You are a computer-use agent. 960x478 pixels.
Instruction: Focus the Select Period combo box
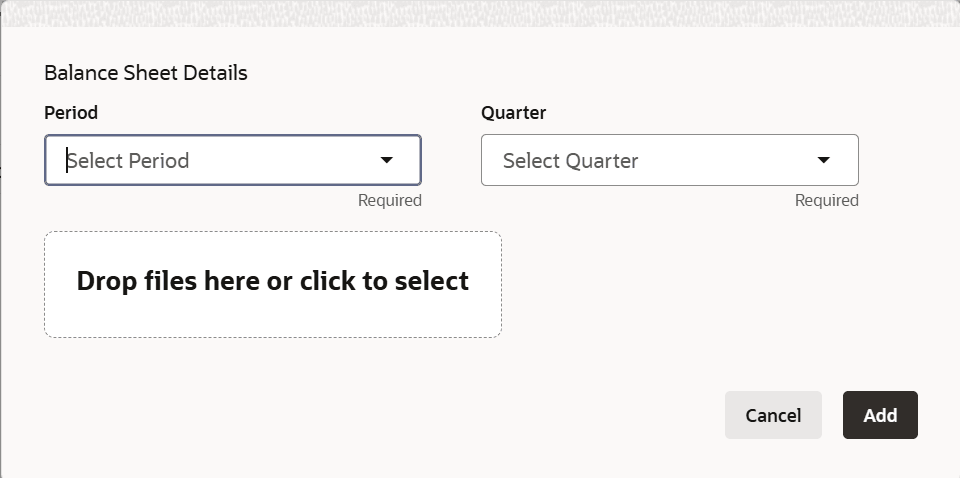[233, 160]
